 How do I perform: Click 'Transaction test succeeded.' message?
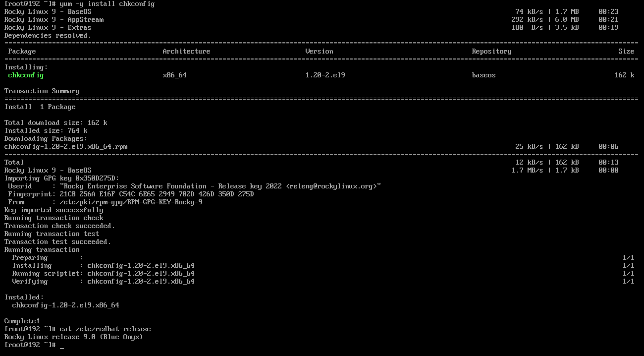[x=58, y=242]
